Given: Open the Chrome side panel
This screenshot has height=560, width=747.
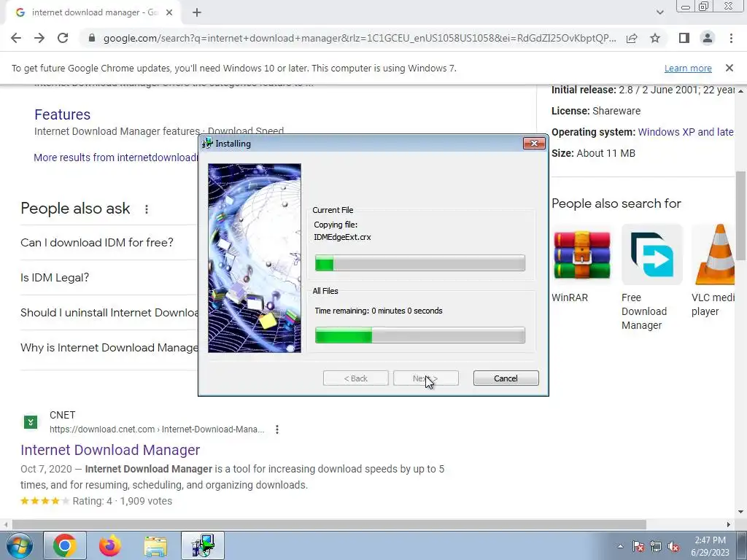Looking at the screenshot, I should click(684, 38).
